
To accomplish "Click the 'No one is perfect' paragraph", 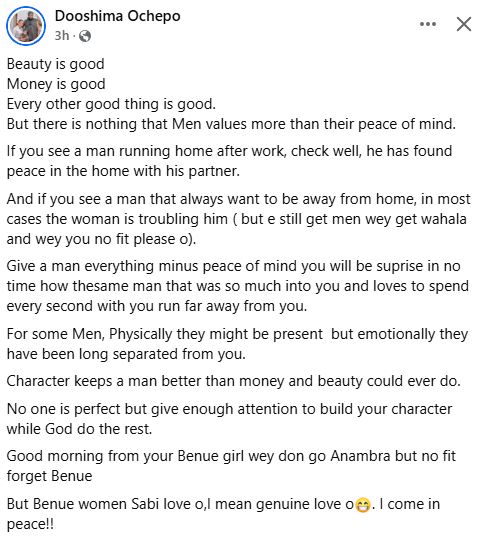I will 229,419.
